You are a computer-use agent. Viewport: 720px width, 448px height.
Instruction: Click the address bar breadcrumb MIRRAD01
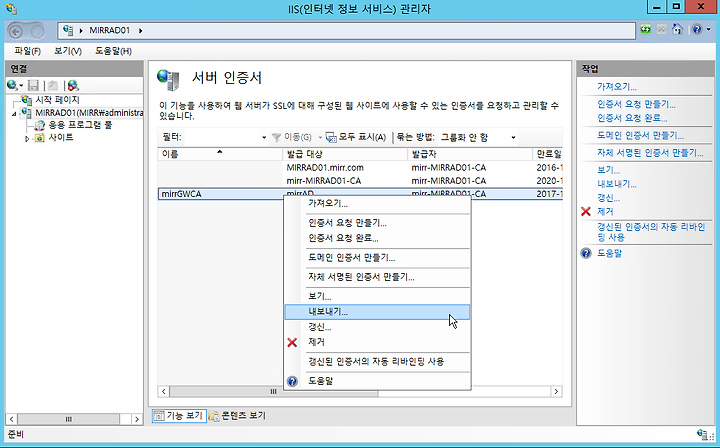point(110,30)
